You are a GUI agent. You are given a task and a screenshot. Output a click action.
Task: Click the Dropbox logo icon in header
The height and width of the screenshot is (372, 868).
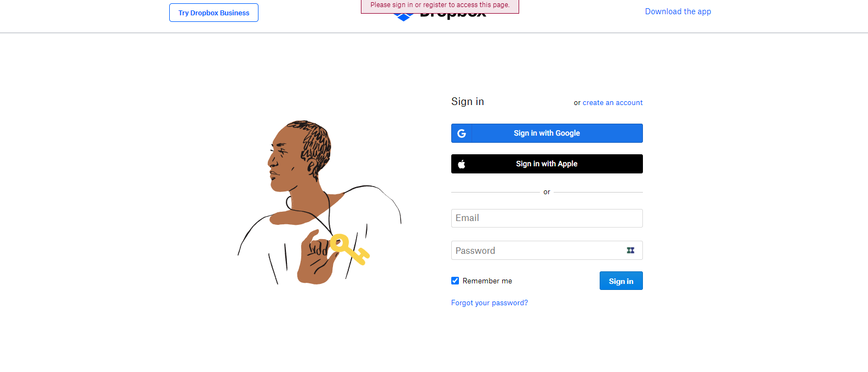coord(403,18)
